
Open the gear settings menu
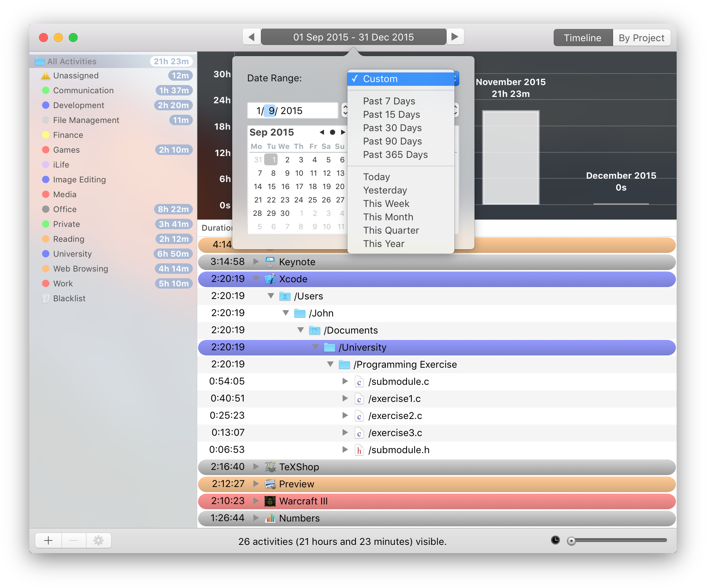coord(98,540)
